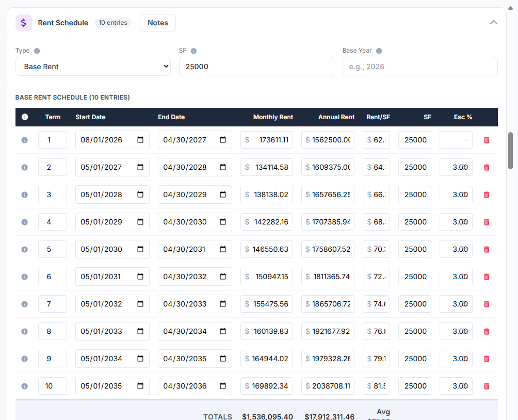Viewport: 518px width, 420px height.
Task: Click info icon next to Base Year
Action: click(379, 51)
